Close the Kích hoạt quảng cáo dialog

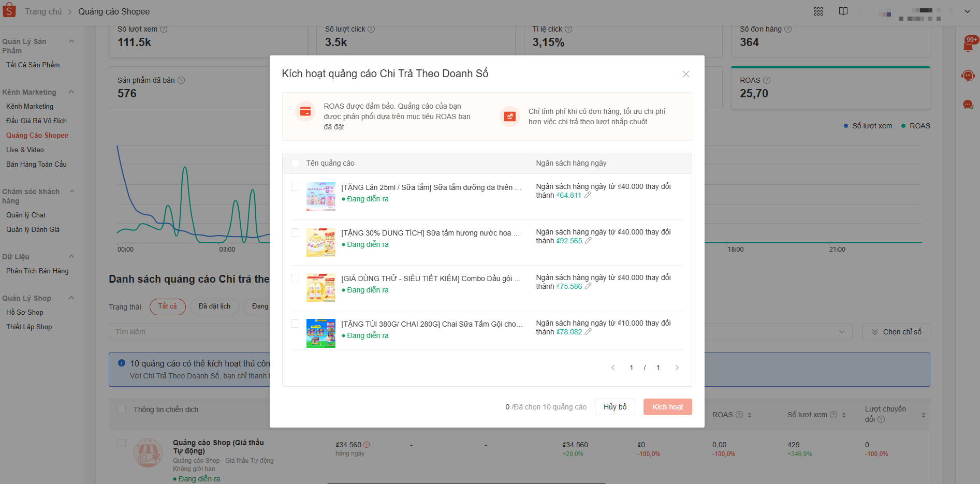tap(686, 74)
